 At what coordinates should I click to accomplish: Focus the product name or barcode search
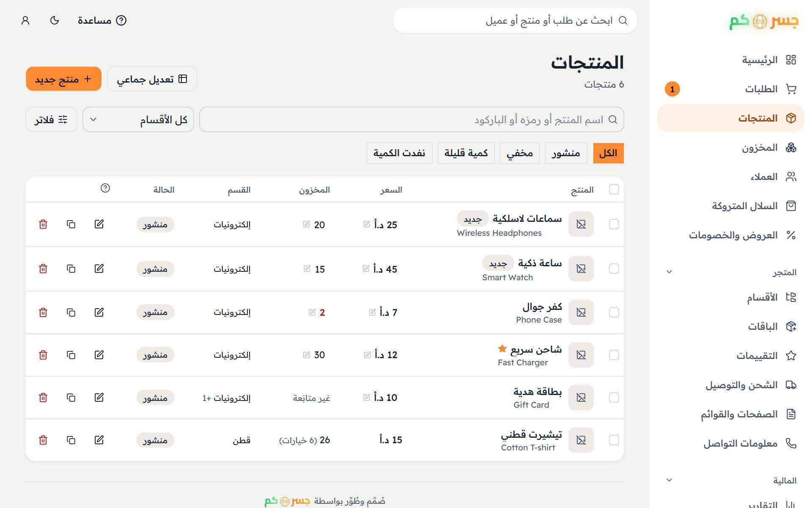pyautogui.click(x=411, y=119)
